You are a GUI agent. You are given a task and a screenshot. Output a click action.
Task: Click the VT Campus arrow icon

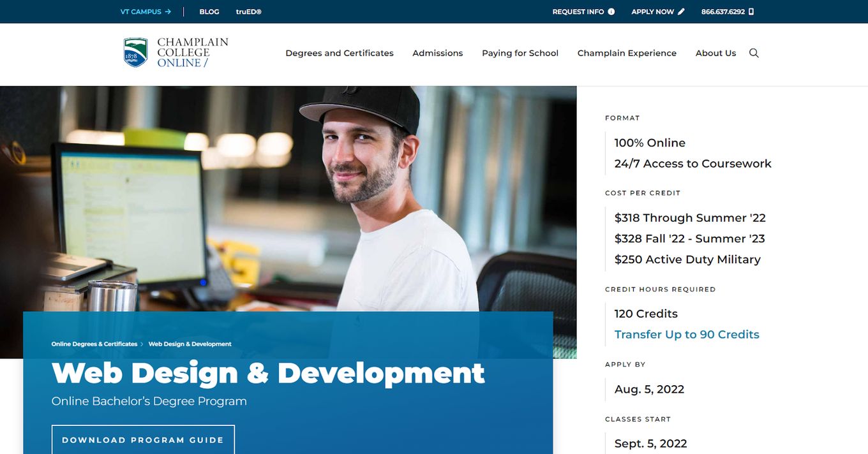pos(168,11)
